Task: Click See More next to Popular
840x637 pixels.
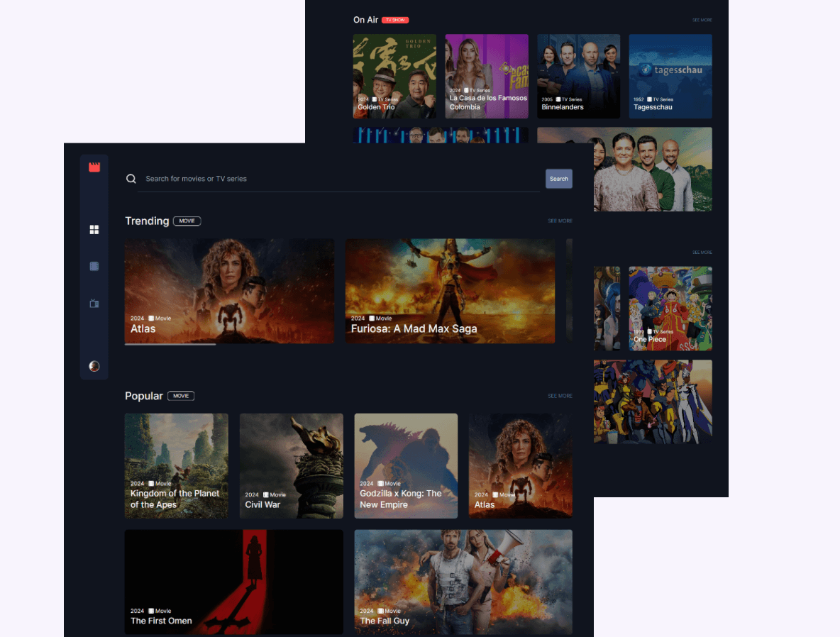Action: pyautogui.click(x=560, y=396)
